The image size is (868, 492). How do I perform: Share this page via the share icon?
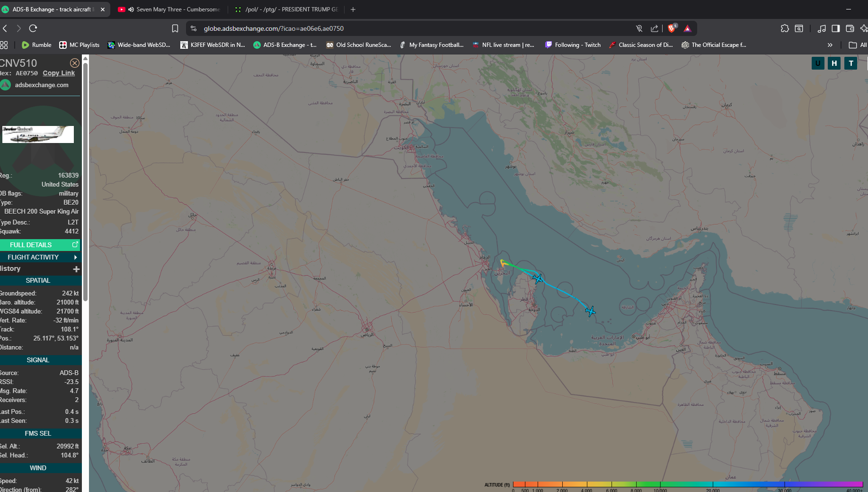click(x=655, y=28)
